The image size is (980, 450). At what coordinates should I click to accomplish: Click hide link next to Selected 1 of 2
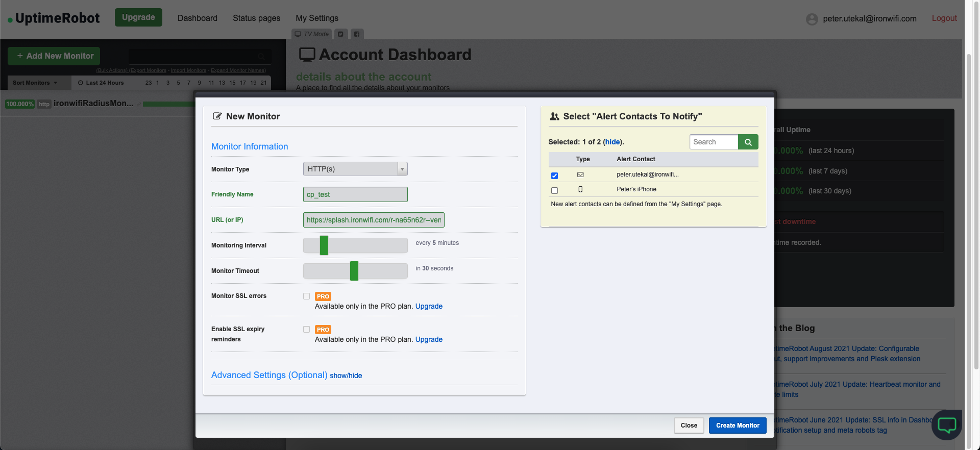612,142
